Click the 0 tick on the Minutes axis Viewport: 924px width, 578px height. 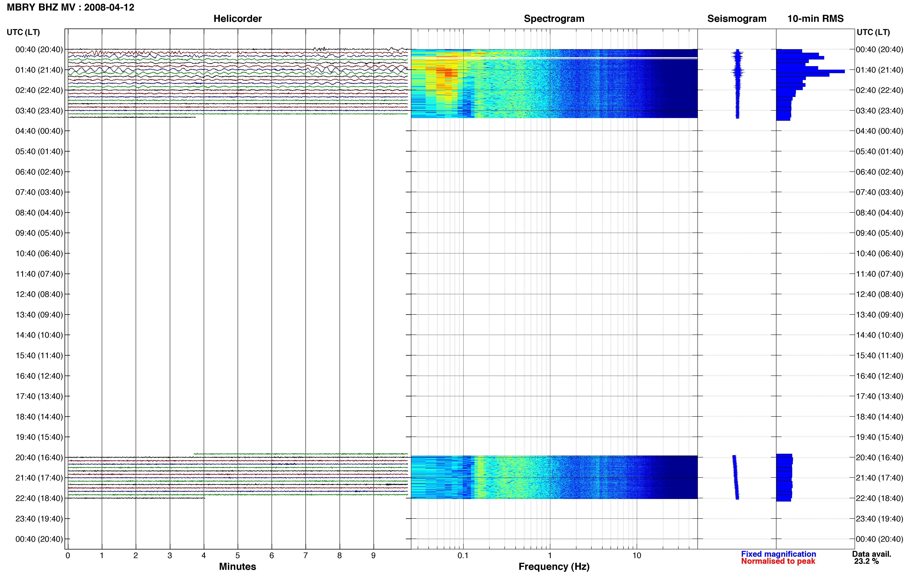68,556
